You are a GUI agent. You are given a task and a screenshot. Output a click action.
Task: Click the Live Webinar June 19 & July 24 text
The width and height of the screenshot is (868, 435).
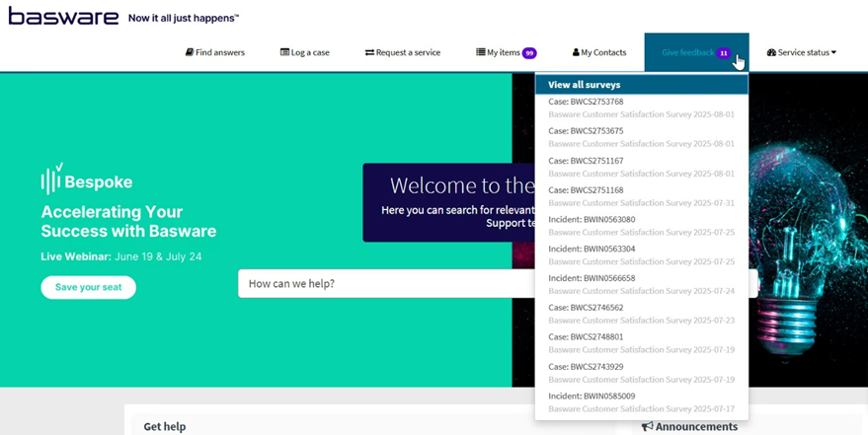[121, 257]
